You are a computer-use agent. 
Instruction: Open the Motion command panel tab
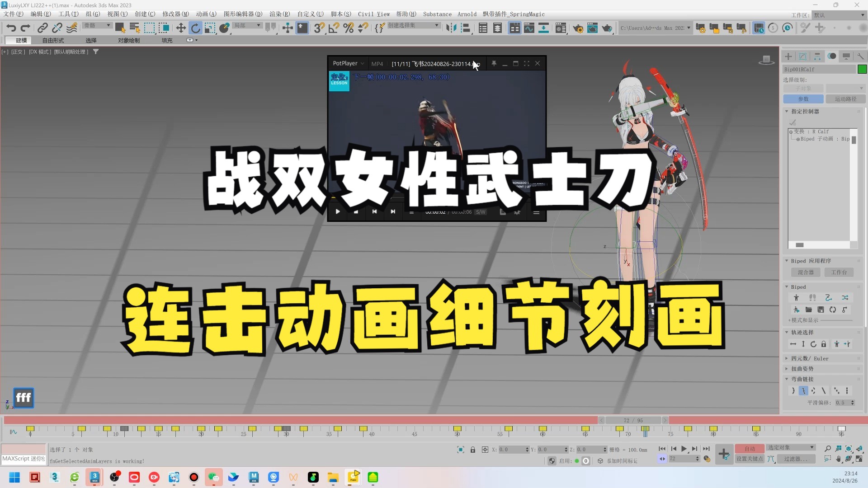832,56
